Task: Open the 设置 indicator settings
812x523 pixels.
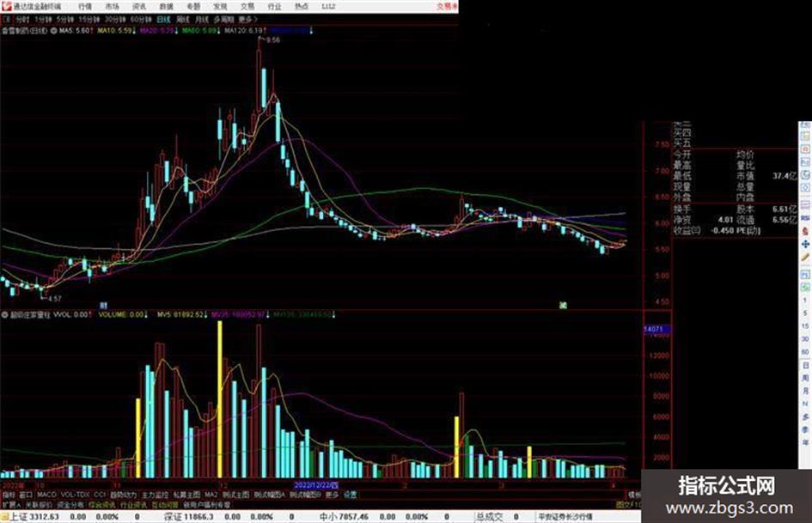Action: 350,495
